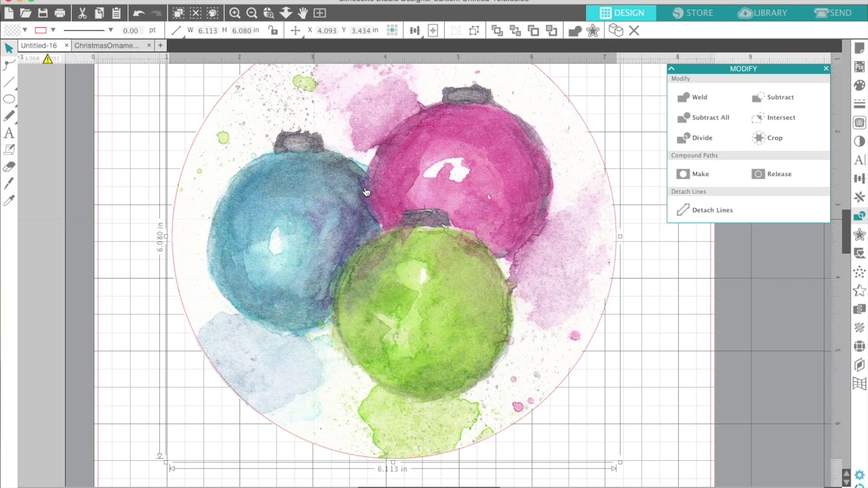Open the STORE tab
The height and width of the screenshot is (488, 868).
(x=692, y=13)
